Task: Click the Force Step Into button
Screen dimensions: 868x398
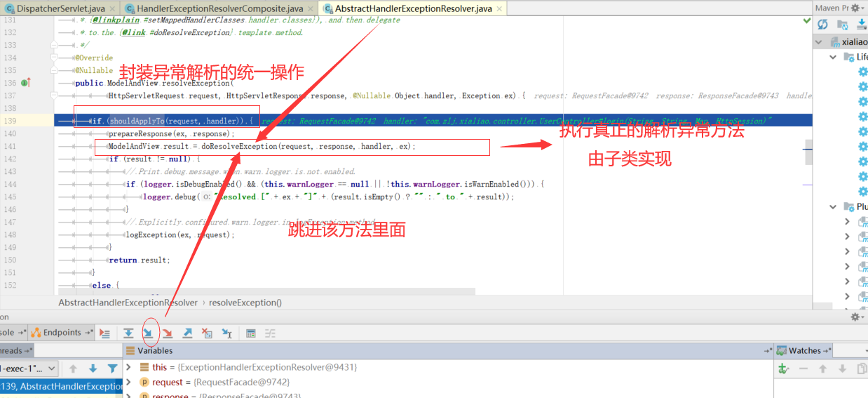Action: [168, 333]
